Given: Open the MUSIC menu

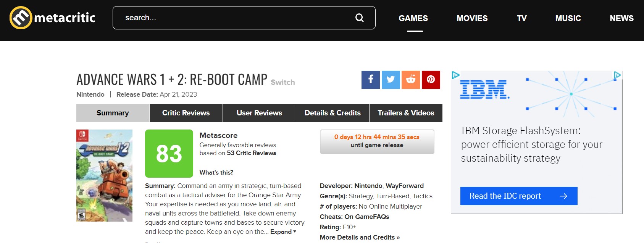Looking at the screenshot, I should tap(568, 18).
